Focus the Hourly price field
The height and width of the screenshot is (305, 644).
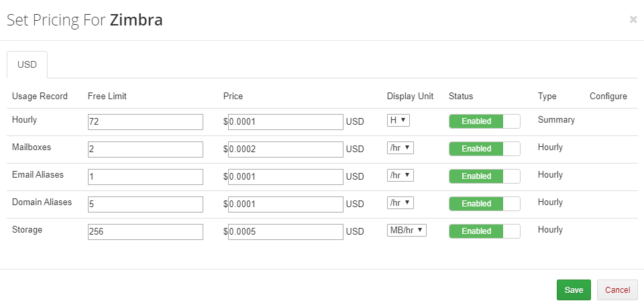coord(286,122)
